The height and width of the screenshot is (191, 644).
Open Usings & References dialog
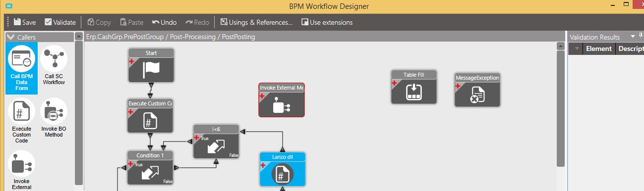tap(256, 22)
